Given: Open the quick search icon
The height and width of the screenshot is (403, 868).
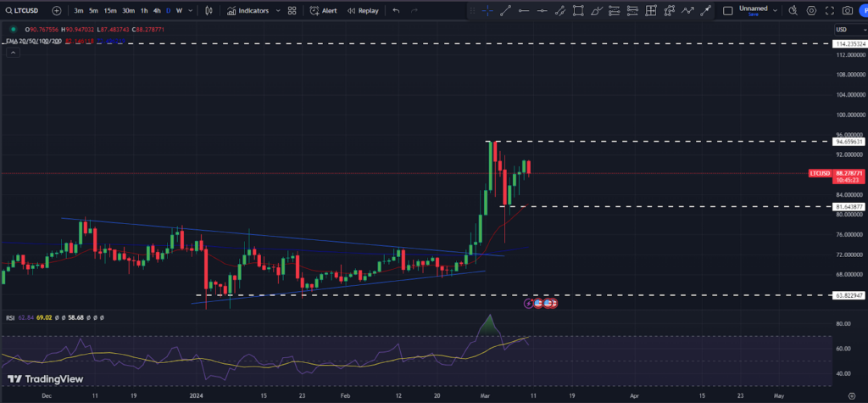Looking at the screenshot, I should coord(793,10).
